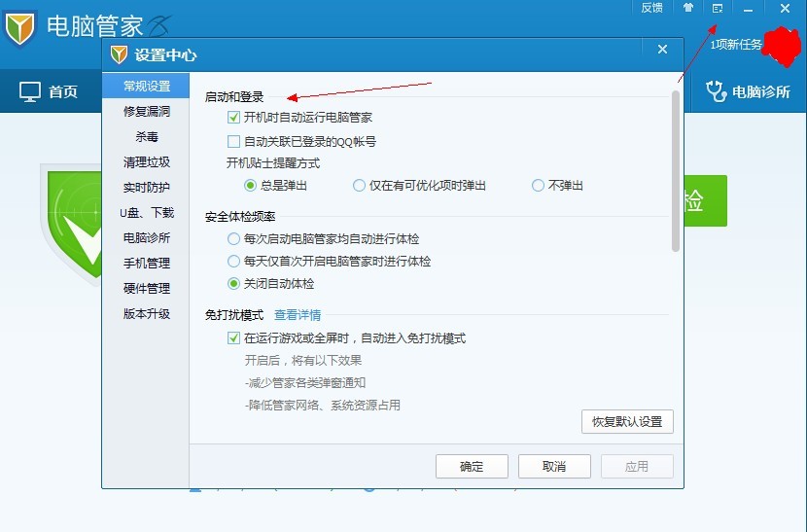Select 关闭自动体检 radio option
The height and width of the screenshot is (532, 807).
pyautogui.click(x=233, y=284)
